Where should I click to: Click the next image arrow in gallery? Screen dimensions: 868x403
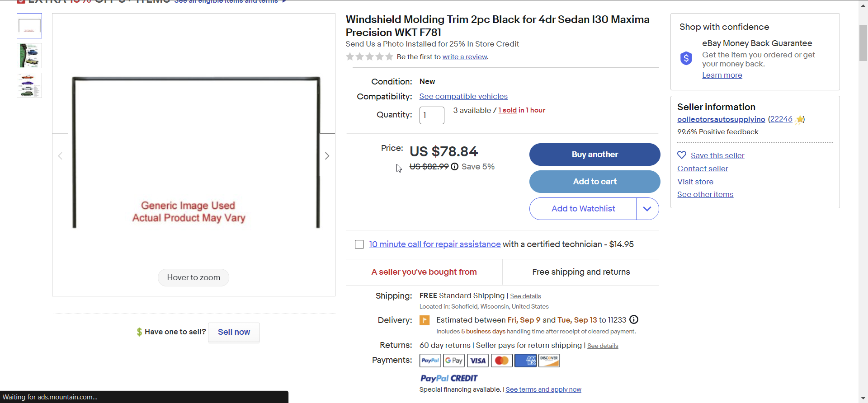click(327, 155)
